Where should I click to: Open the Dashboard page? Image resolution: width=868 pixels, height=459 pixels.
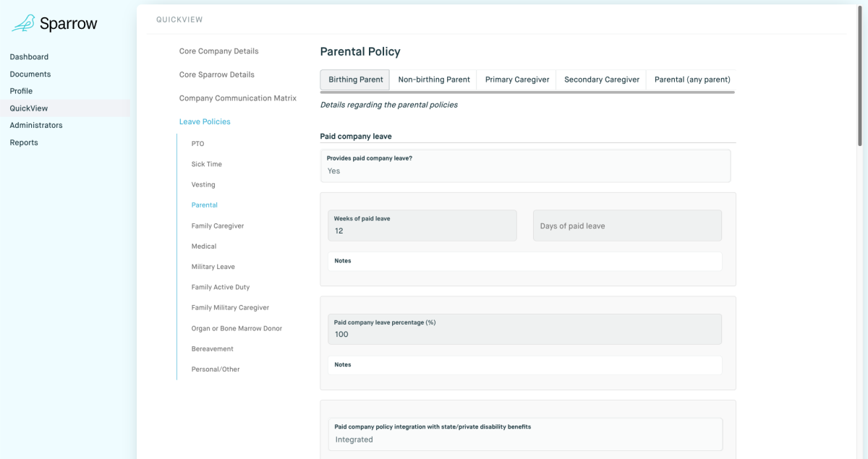click(x=29, y=57)
